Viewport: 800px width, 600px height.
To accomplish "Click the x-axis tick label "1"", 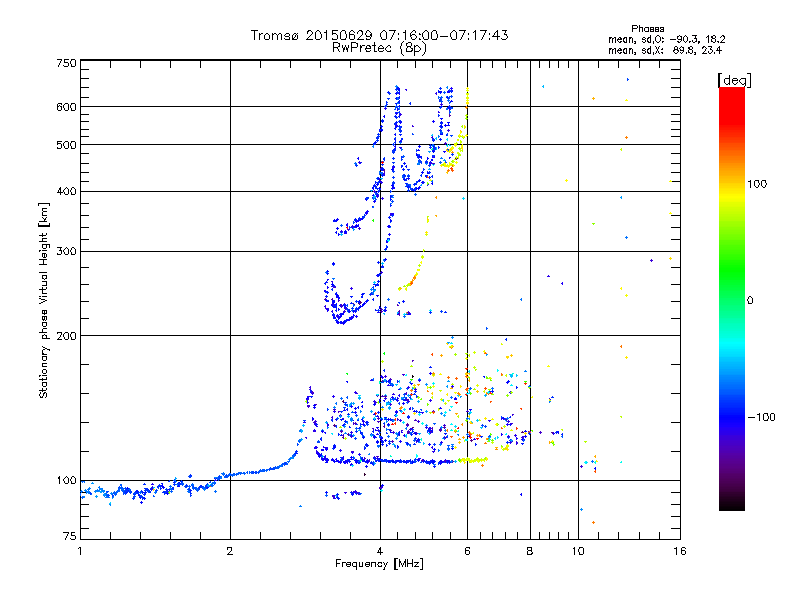I will coord(80,551).
